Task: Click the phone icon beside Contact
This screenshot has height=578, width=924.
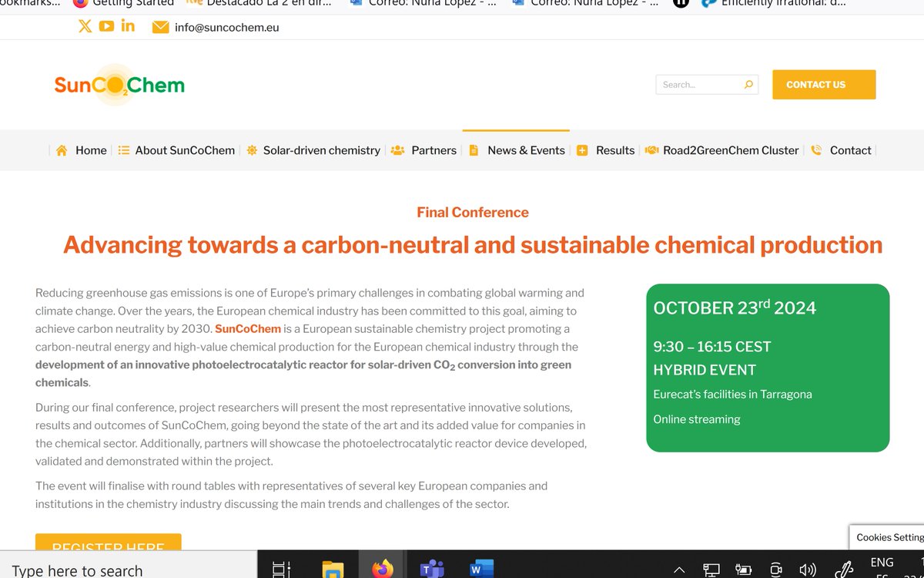Action: tap(816, 150)
